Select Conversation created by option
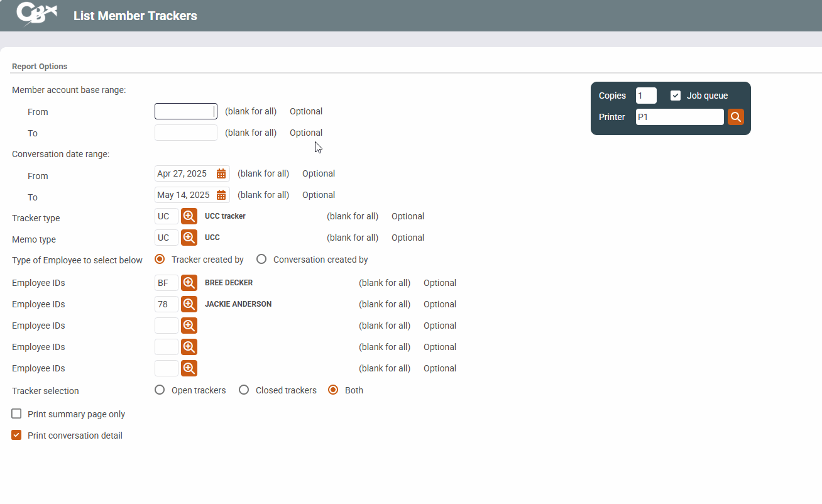 click(261, 260)
